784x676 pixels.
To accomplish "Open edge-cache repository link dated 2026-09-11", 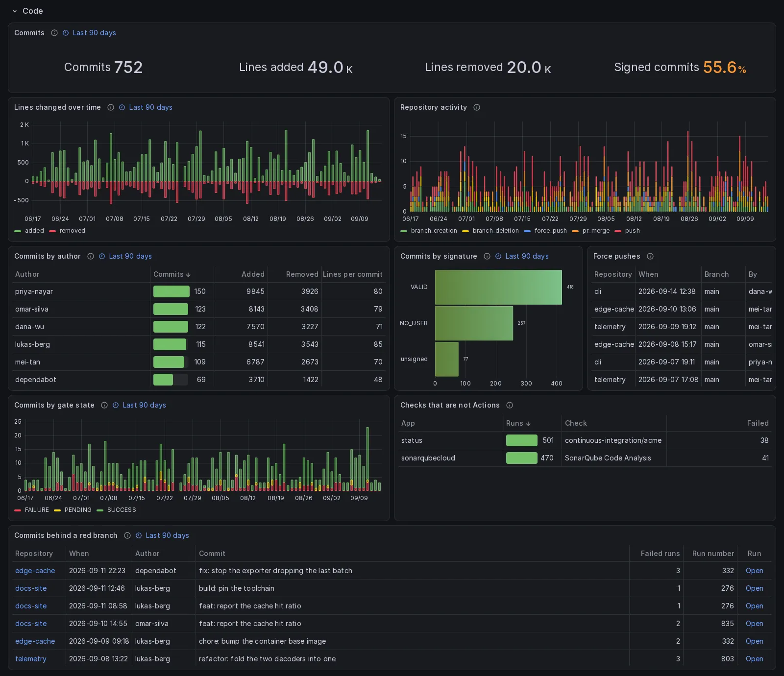I will pyautogui.click(x=35, y=571).
